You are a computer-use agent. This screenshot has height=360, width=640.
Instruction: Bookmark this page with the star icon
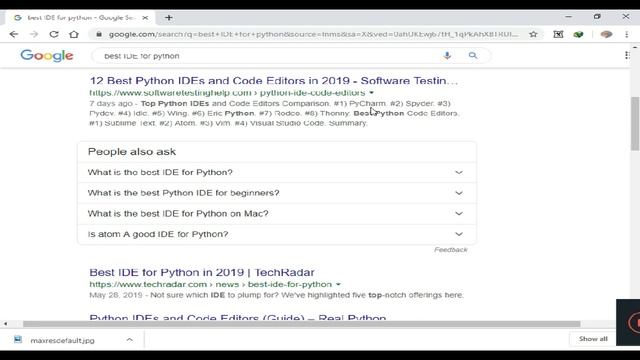tap(533, 34)
